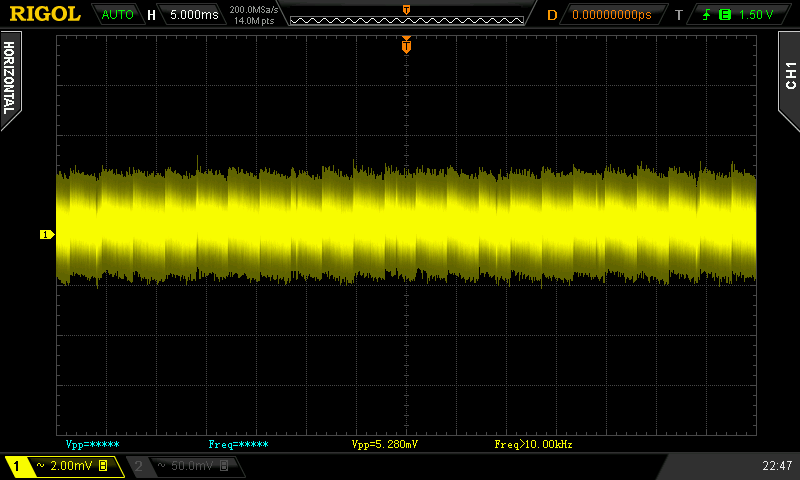Click the T trigger label icon
The image size is (800, 480).
[x=678, y=15]
